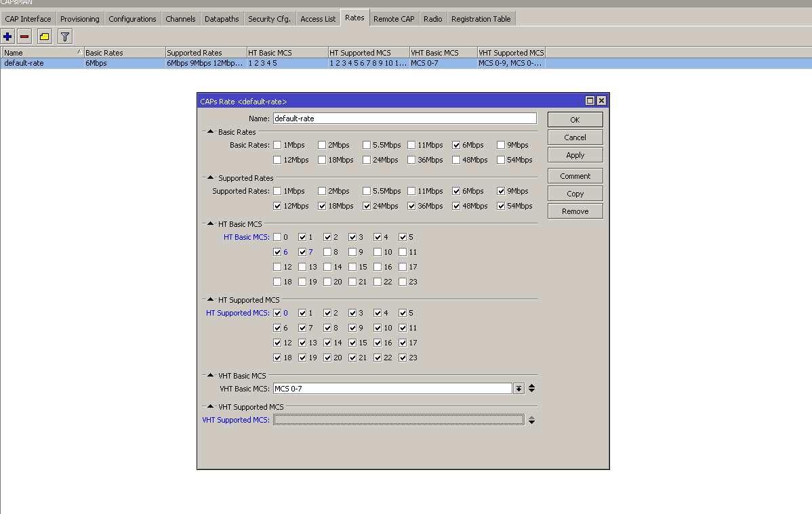Open the Registration Table tab

[481, 18]
